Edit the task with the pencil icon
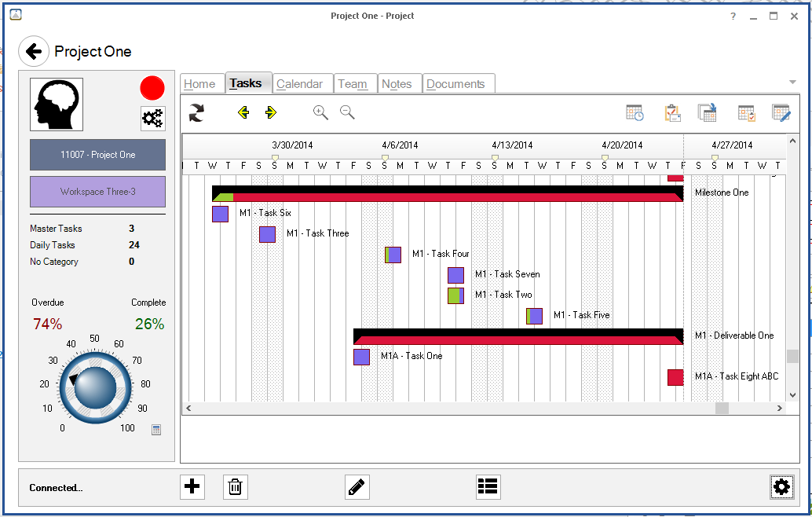The height and width of the screenshot is (517, 812). point(357,487)
